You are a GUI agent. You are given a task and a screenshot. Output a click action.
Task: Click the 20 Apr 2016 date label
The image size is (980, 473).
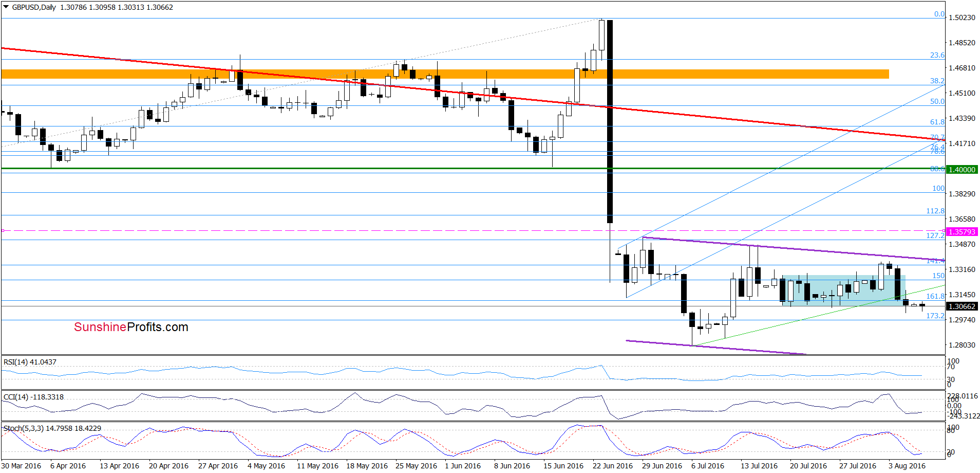(168, 466)
